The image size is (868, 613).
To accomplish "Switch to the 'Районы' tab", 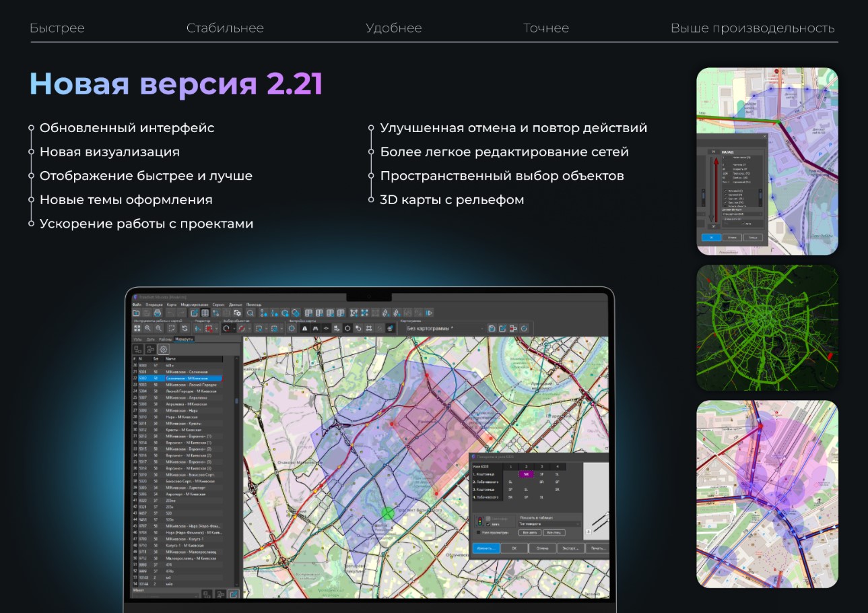I will (165, 340).
